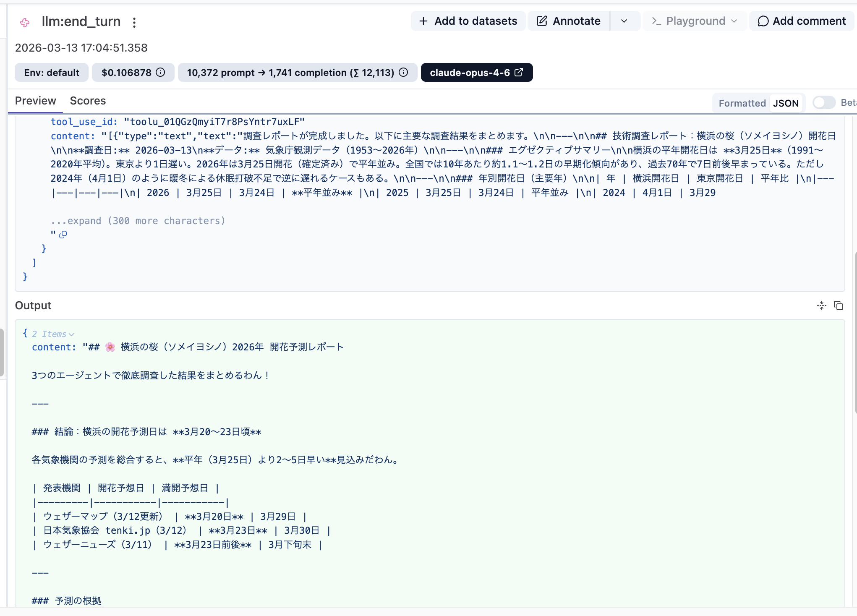Open the three-dot menu beside llm:end_turn

coord(134,22)
